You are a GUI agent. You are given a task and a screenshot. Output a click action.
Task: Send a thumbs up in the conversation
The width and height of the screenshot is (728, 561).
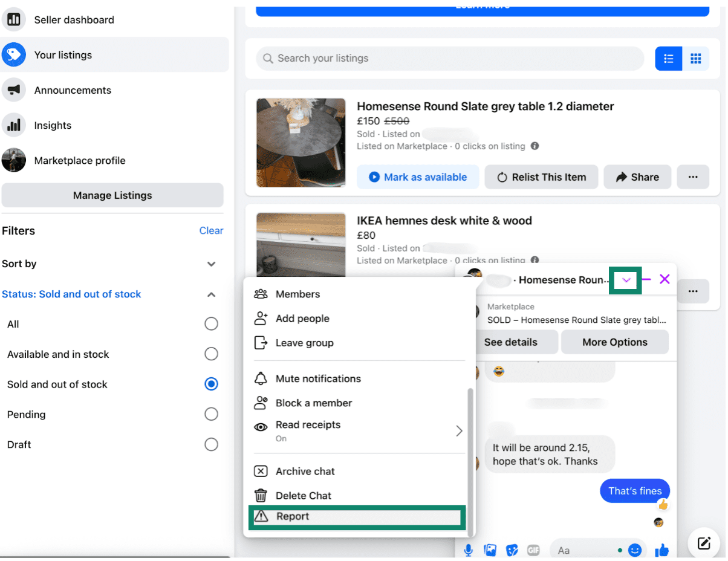coord(661,550)
